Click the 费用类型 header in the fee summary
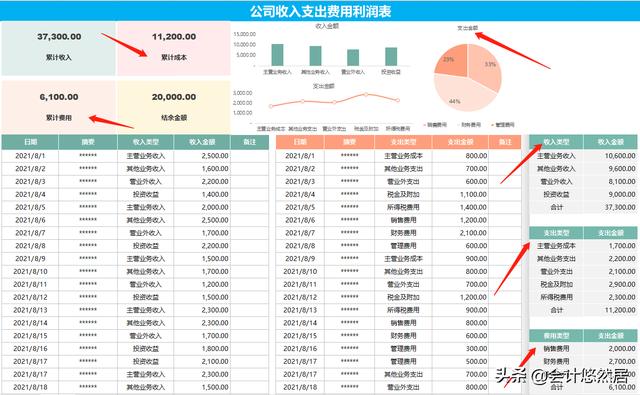 tap(556, 336)
